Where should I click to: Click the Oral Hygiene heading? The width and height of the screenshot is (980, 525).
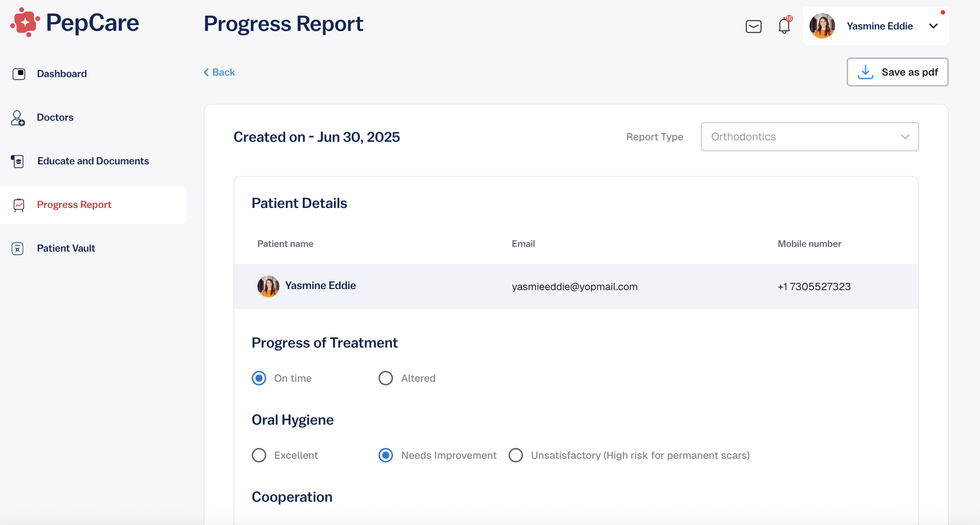tap(292, 420)
